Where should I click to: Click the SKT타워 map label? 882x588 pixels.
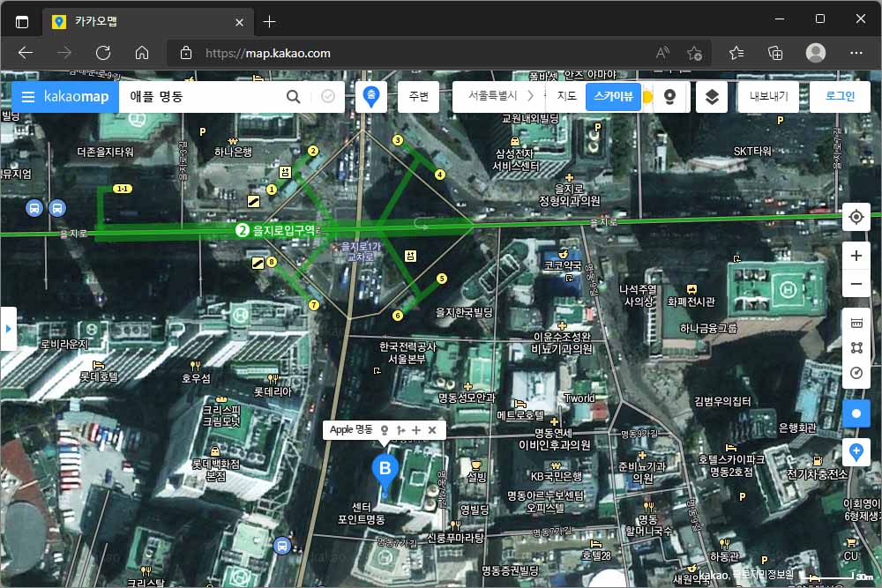752,152
